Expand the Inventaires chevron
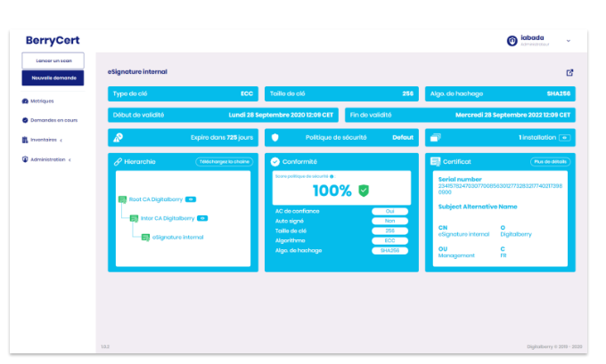Image resolution: width=606 pixels, height=364 pixels. coord(61,140)
